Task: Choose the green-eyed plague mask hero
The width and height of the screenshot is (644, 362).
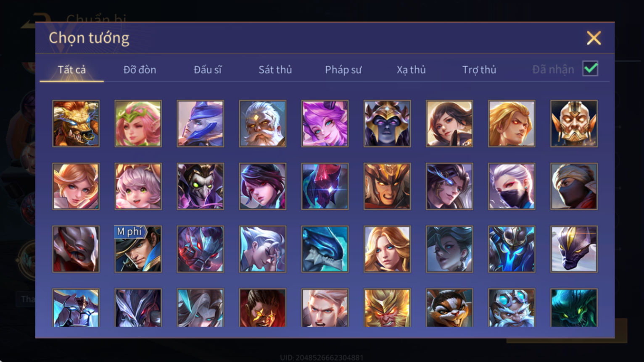Action: pos(201,186)
